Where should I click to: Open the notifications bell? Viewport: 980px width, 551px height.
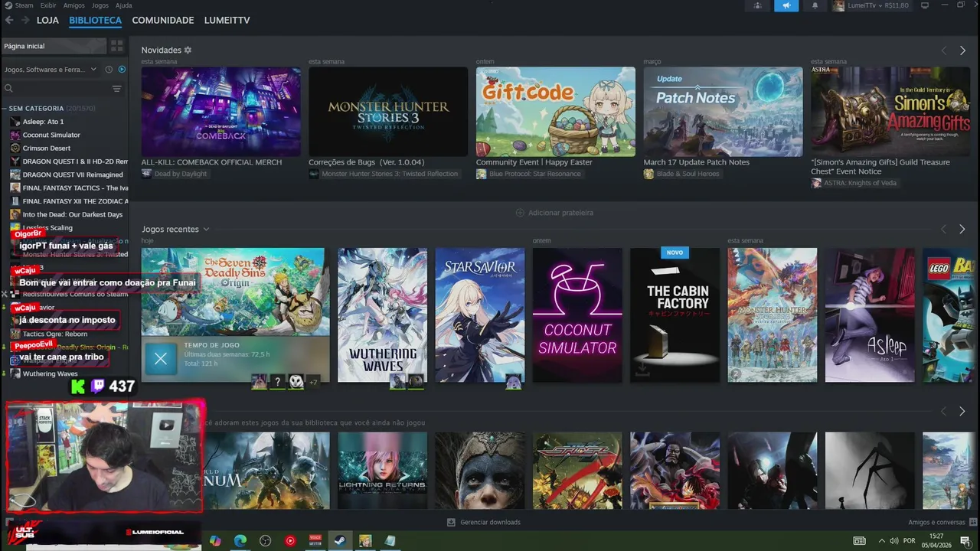(x=815, y=5)
